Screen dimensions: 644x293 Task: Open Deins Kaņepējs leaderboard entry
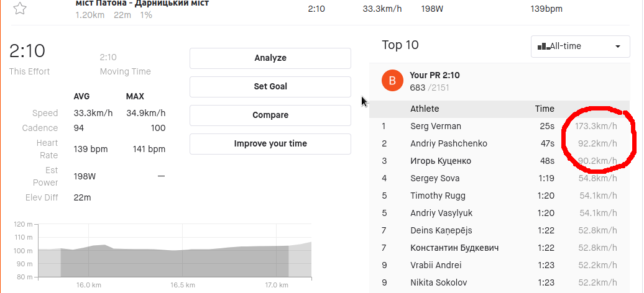point(441,231)
